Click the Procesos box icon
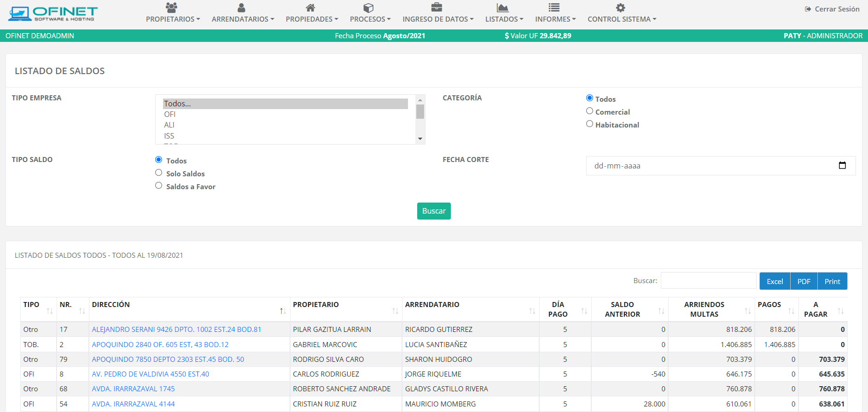The width and height of the screenshot is (868, 412). coord(368,8)
